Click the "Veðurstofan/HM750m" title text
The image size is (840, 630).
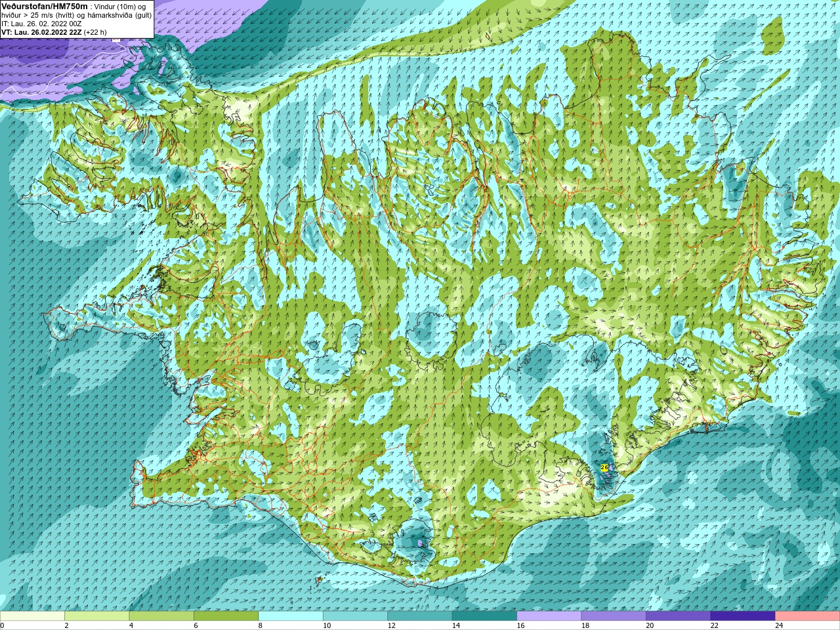(x=45, y=6)
